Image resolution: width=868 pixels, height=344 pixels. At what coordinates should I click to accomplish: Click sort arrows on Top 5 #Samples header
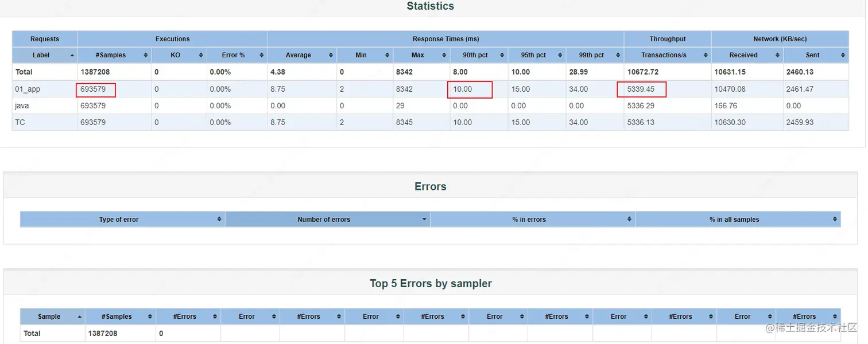tap(150, 316)
